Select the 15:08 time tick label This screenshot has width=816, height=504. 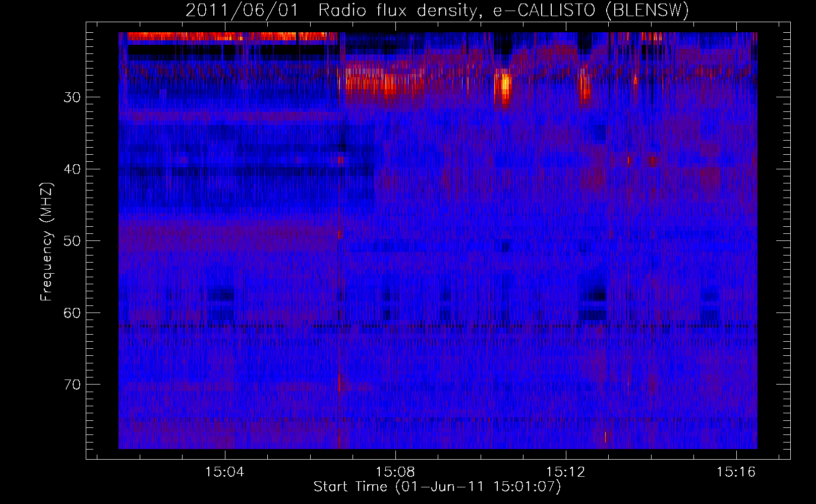click(x=395, y=472)
